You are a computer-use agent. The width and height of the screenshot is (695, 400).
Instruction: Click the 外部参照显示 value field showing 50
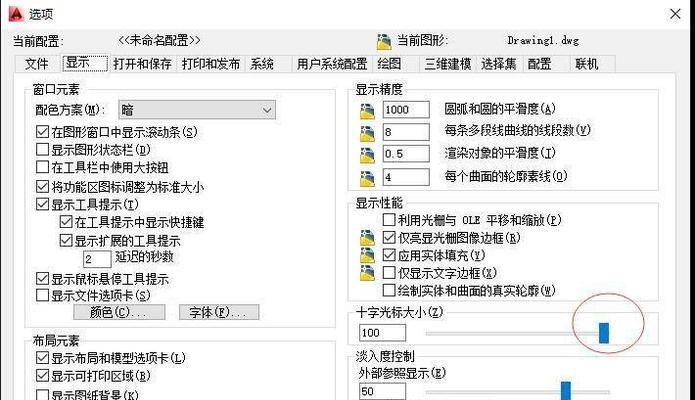point(382,391)
